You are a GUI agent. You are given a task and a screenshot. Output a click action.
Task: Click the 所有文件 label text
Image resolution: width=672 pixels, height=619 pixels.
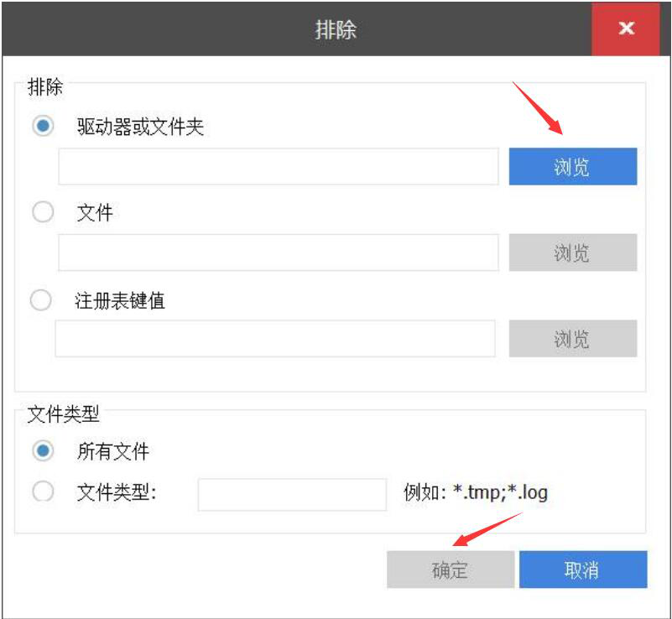pyautogui.click(x=112, y=451)
